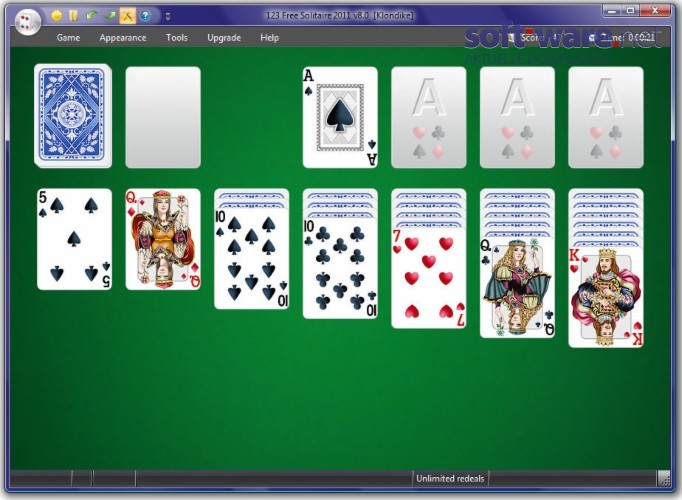Screen dimensions: 682x500
Task: Open the round application orb menu
Action: (28, 21)
